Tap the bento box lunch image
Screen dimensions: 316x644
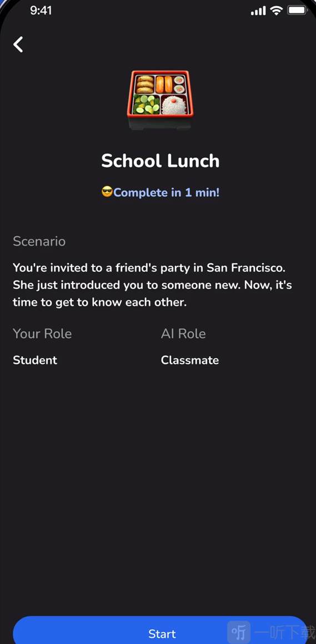coord(160,100)
